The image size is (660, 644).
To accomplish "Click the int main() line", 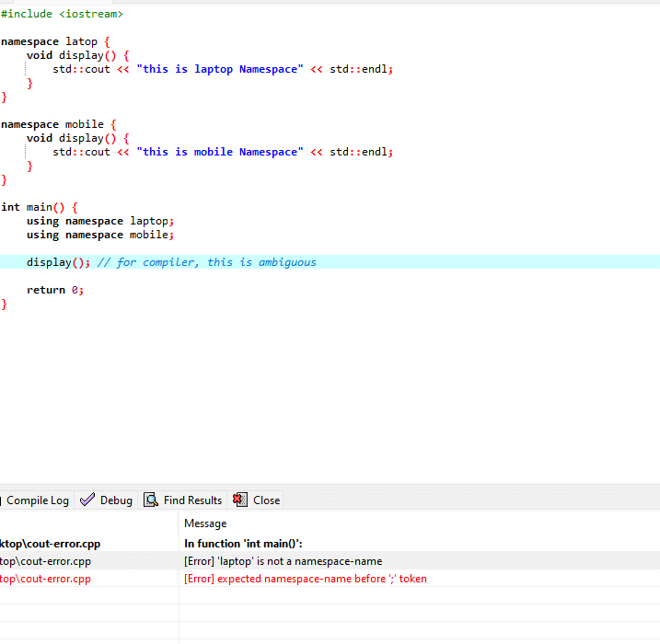I will point(40,207).
